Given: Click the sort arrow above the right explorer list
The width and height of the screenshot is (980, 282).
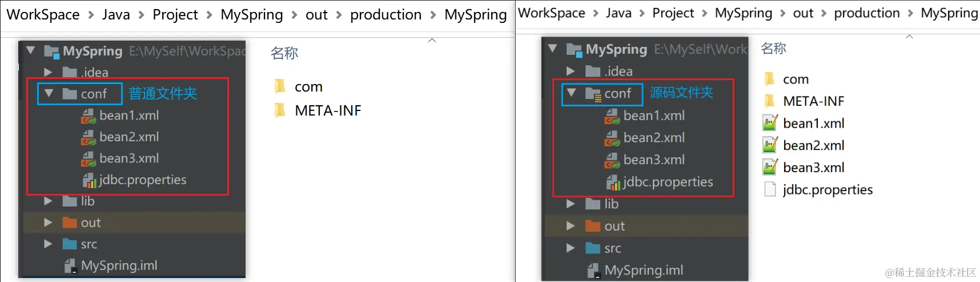Looking at the screenshot, I should (x=910, y=37).
